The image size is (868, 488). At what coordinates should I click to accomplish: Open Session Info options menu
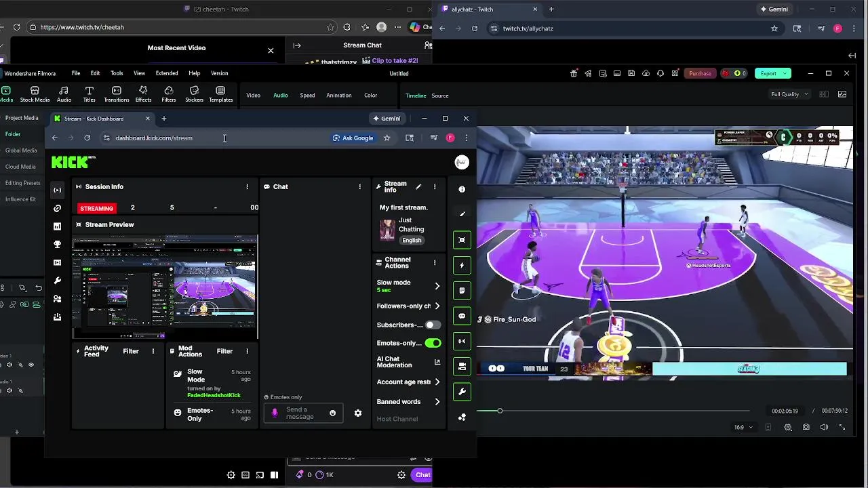pos(247,186)
